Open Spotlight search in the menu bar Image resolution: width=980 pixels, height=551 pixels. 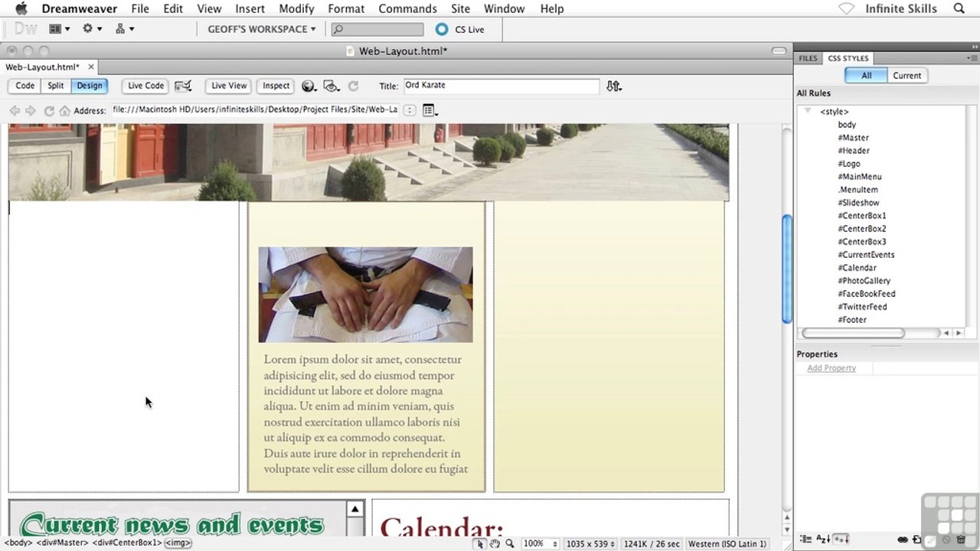pos(959,8)
